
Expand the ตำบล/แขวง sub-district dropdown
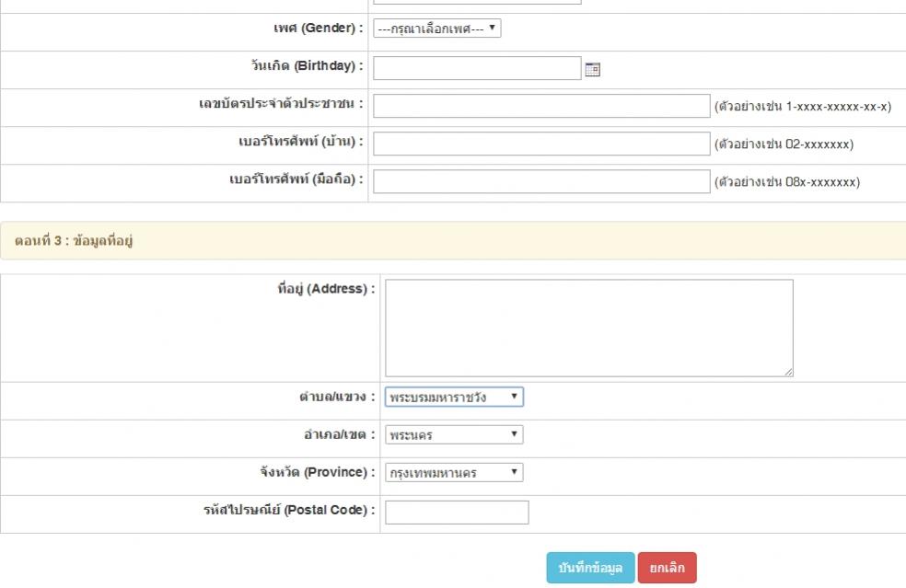(454, 398)
